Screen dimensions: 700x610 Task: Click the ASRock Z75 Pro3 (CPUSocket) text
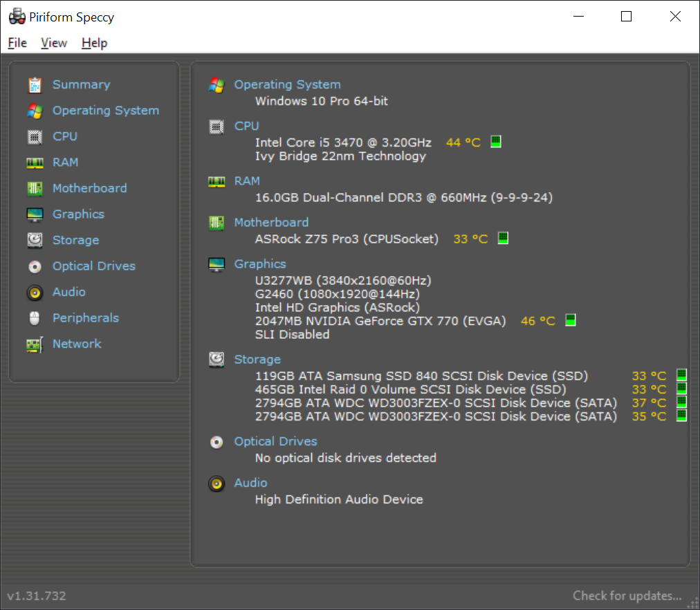click(x=347, y=239)
